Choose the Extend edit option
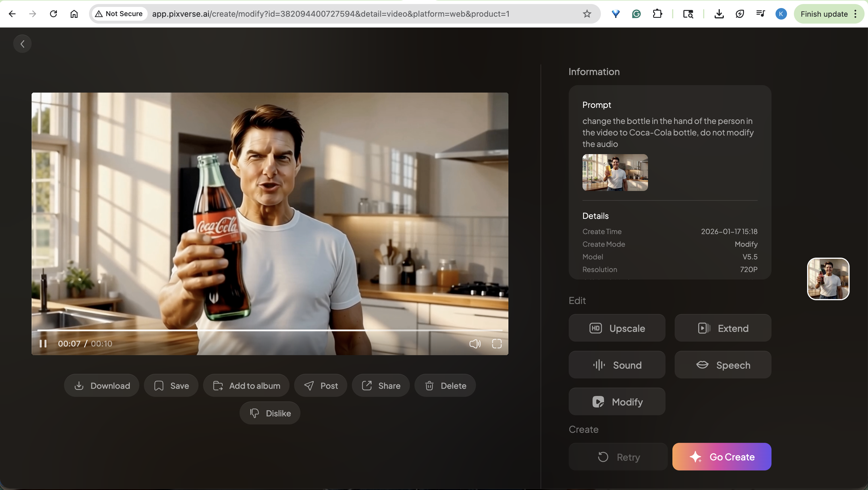Image resolution: width=868 pixels, height=490 pixels. 723,328
